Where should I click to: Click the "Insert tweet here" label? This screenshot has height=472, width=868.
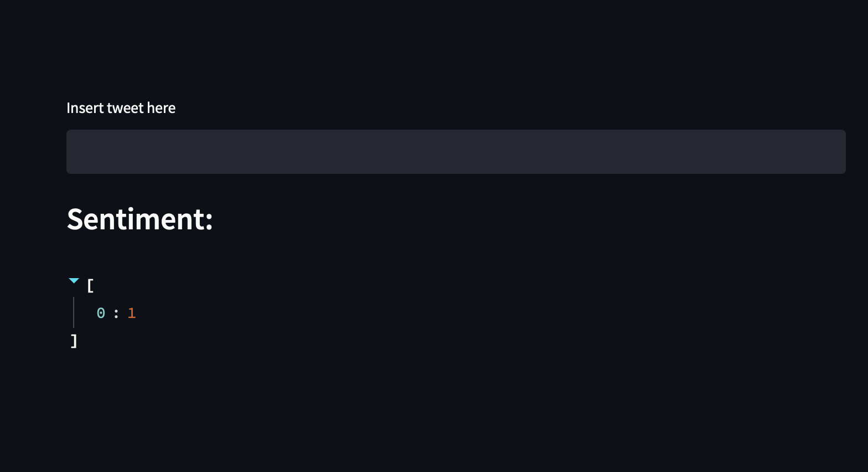[121, 108]
